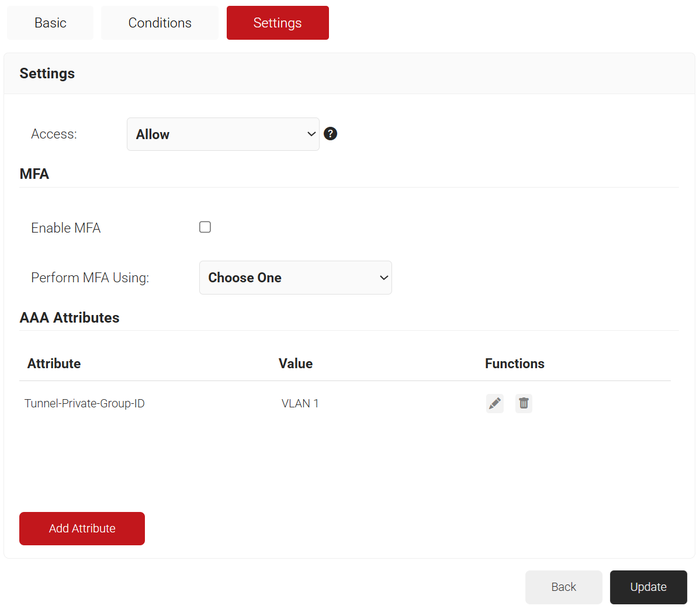Click the Enable MFA label text
700x616 pixels.
click(66, 228)
